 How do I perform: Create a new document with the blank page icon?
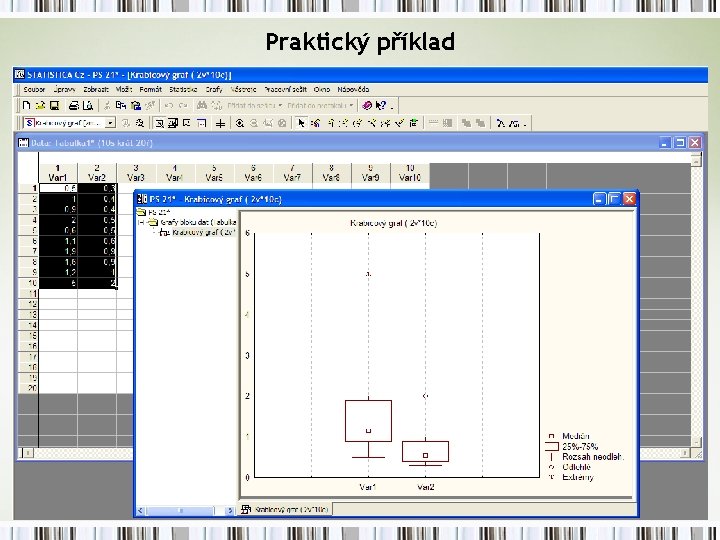27,106
